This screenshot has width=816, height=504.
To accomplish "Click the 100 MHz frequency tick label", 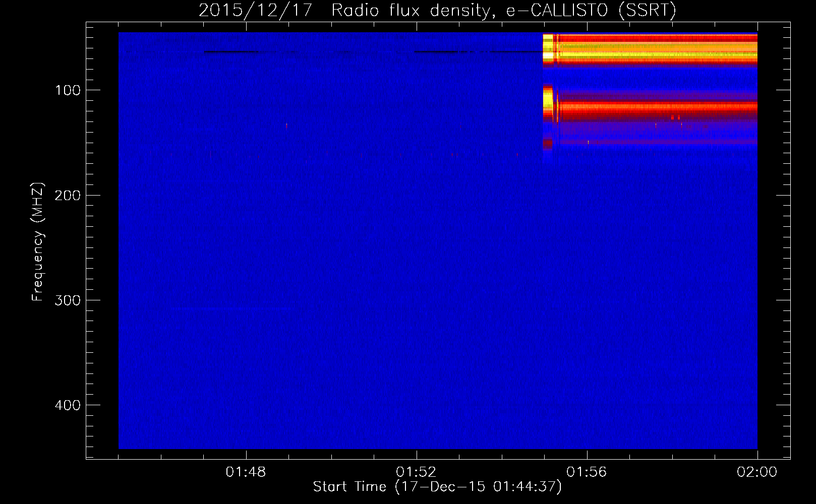I will pyautogui.click(x=68, y=90).
